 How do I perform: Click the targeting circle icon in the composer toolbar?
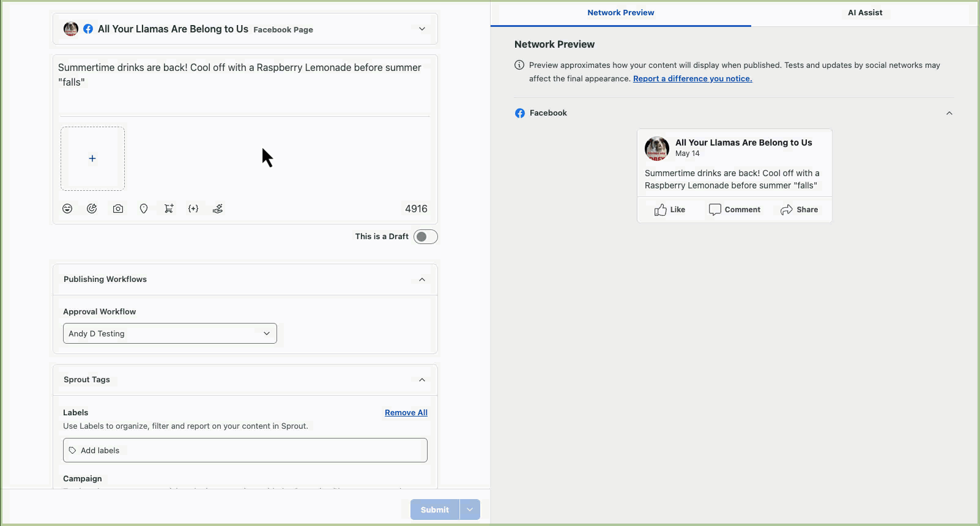92,209
